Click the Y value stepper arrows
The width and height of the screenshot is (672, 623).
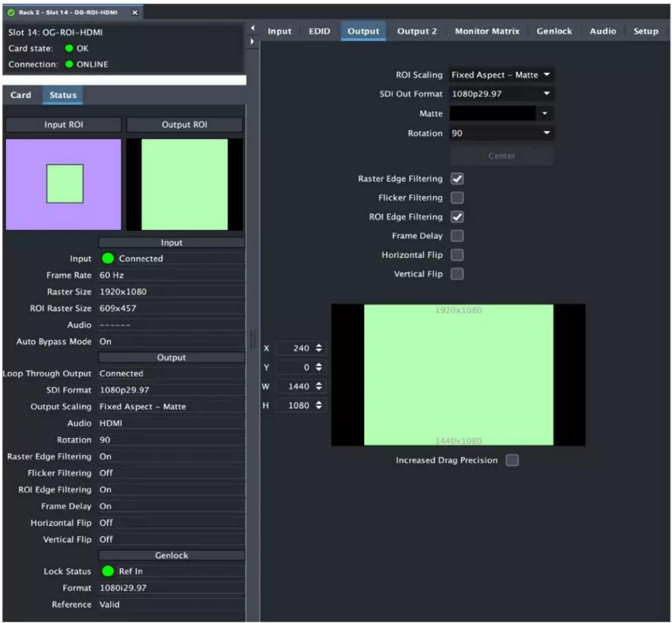(319, 367)
